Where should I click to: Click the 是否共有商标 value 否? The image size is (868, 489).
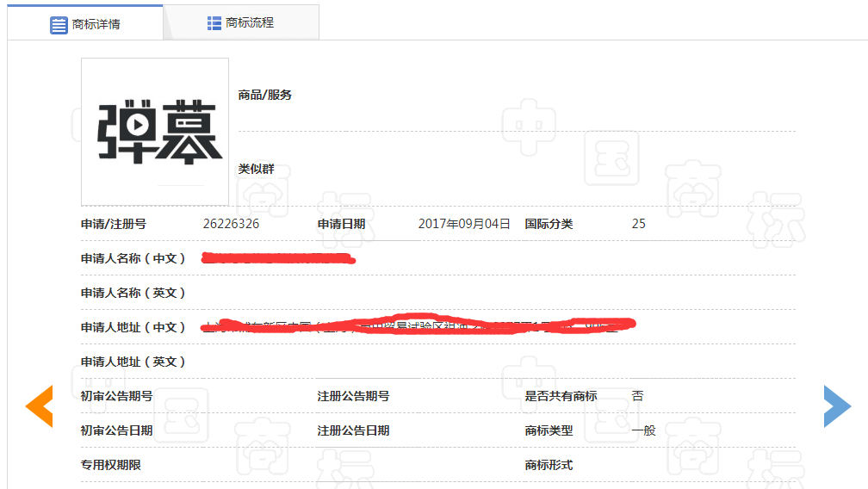pyautogui.click(x=637, y=396)
